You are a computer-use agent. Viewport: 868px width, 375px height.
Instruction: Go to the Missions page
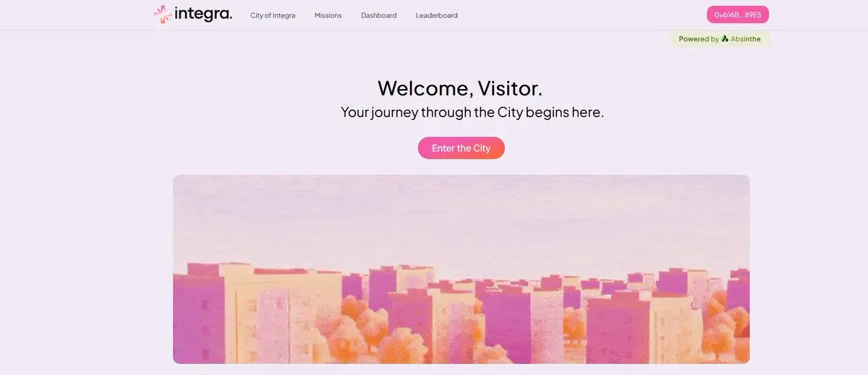328,15
